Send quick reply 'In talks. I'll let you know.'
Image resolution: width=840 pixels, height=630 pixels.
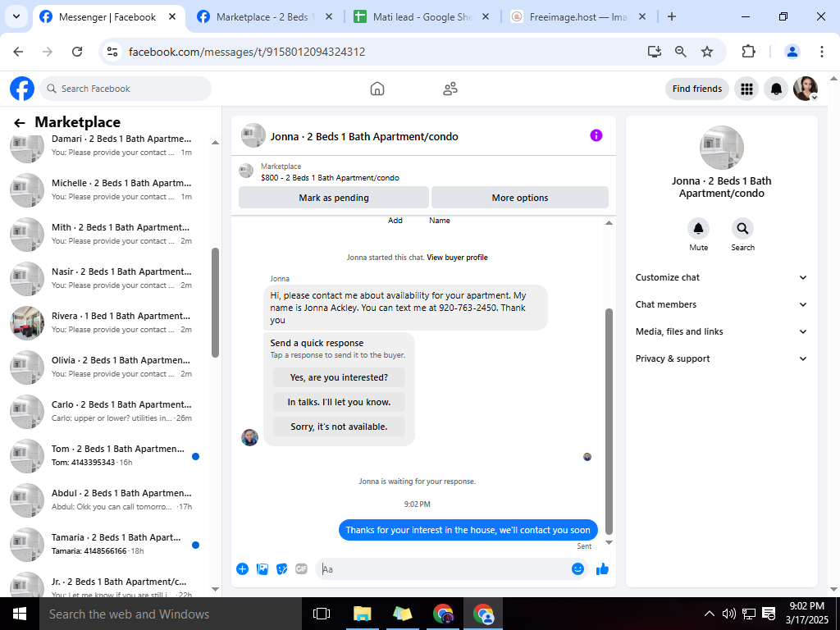tap(339, 402)
